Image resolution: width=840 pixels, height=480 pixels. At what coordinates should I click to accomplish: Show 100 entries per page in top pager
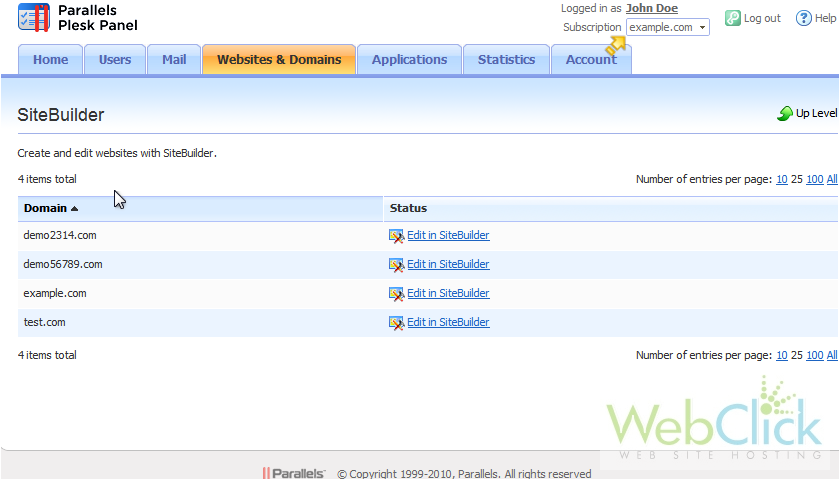point(815,179)
